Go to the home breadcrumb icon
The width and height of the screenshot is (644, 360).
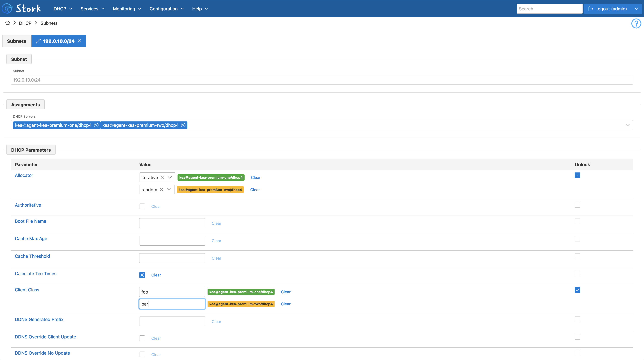pyautogui.click(x=8, y=23)
